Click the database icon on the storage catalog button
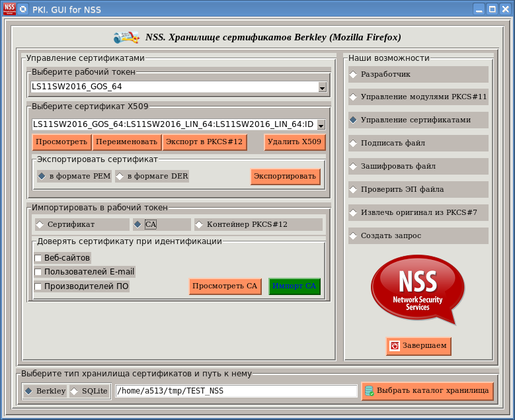515x420 pixels. click(369, 391)
